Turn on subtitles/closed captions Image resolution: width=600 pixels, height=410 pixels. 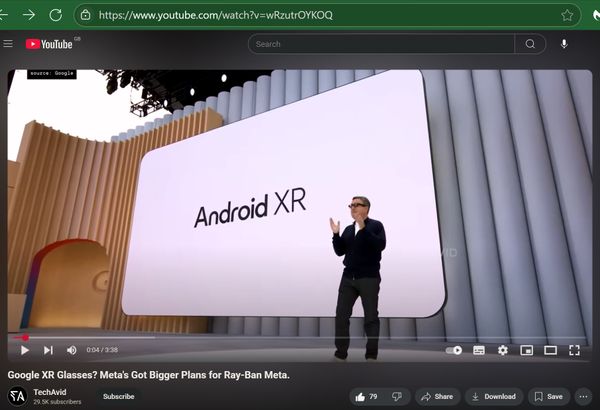coord(479,350)
